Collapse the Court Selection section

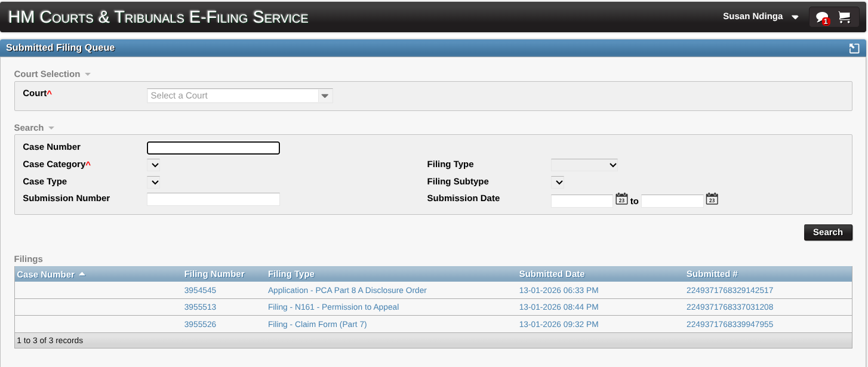pyautogui.click(x=53, y=74)
